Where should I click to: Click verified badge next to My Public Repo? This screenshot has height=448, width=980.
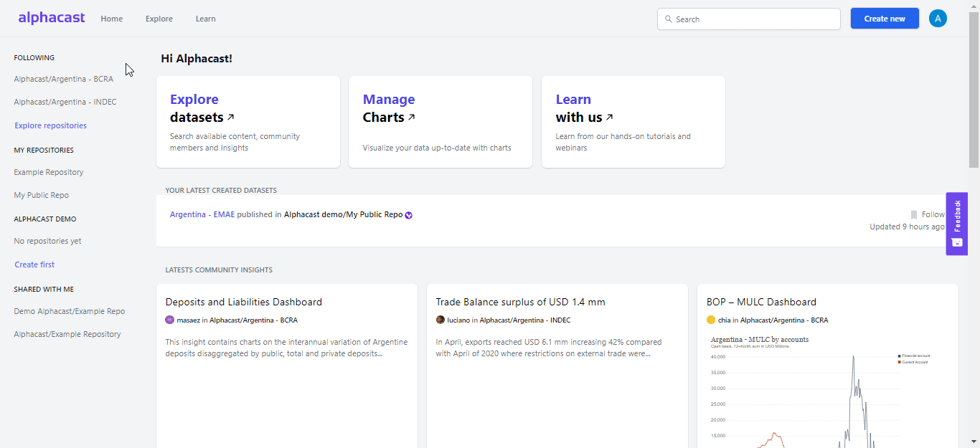tap(409, 215)
